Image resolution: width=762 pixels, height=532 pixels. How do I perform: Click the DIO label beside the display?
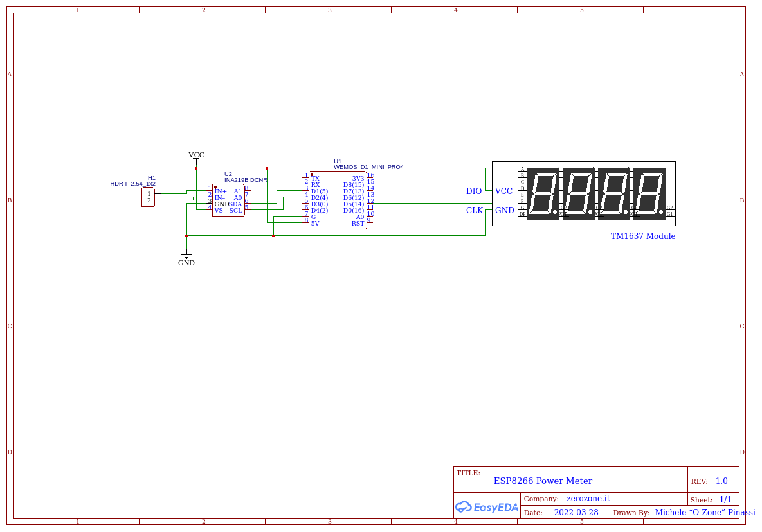pos(474,191)
